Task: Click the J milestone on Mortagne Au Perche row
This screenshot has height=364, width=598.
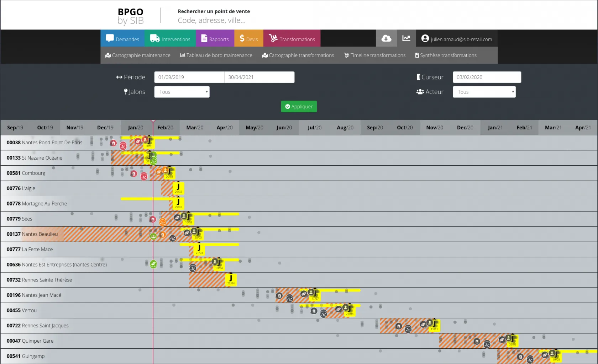Action: point(178,203)
